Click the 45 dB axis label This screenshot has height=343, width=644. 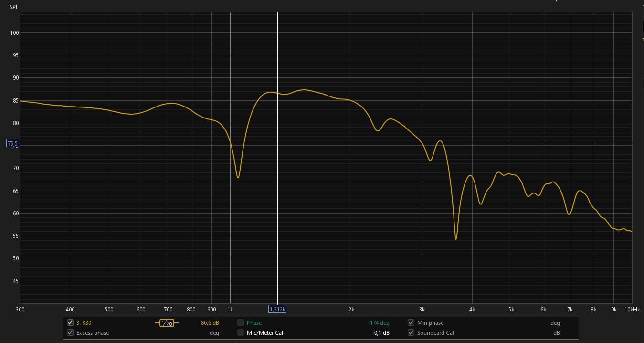tap(16, 281)
